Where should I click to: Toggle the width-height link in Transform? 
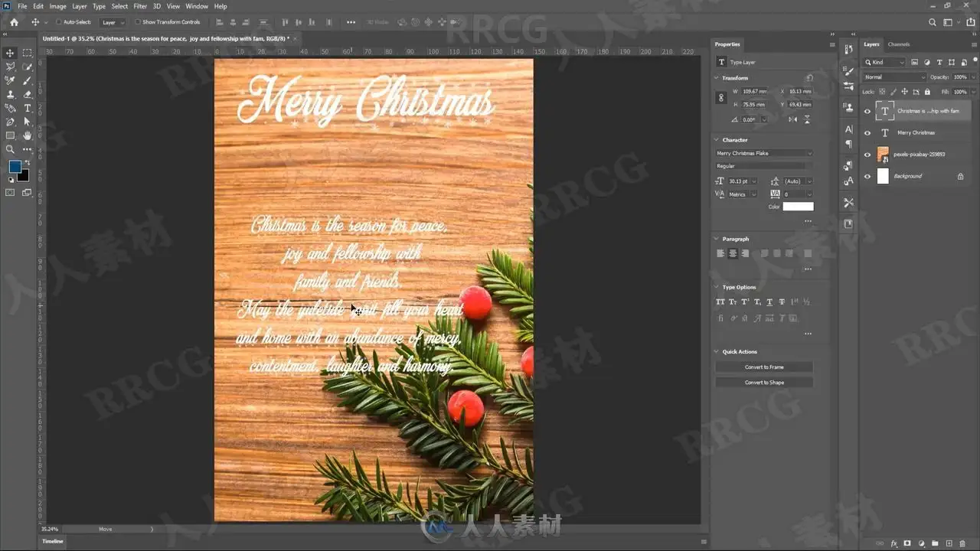(720, 98)
